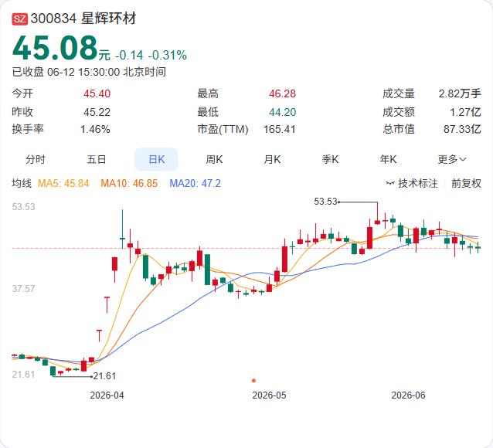Click the 成交额 value 1.27亿
The image size is (493, 448).
point(465,112)
